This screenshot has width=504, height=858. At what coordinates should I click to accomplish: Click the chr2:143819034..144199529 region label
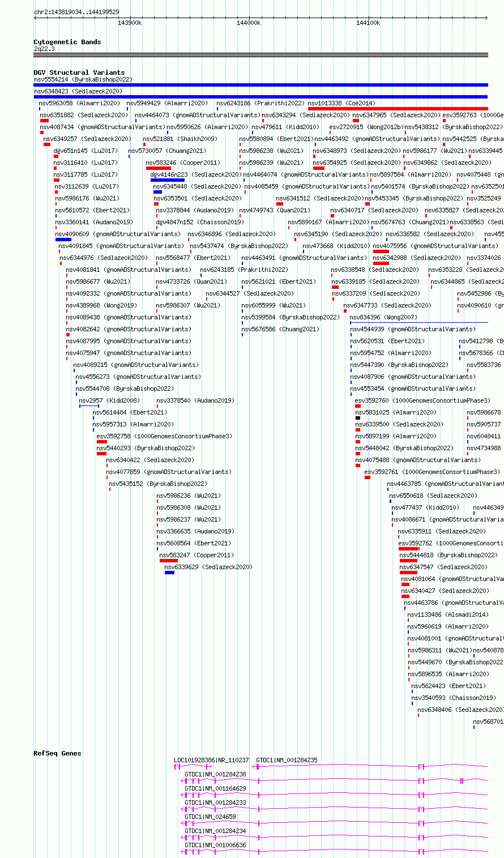(x=76, y=12)
